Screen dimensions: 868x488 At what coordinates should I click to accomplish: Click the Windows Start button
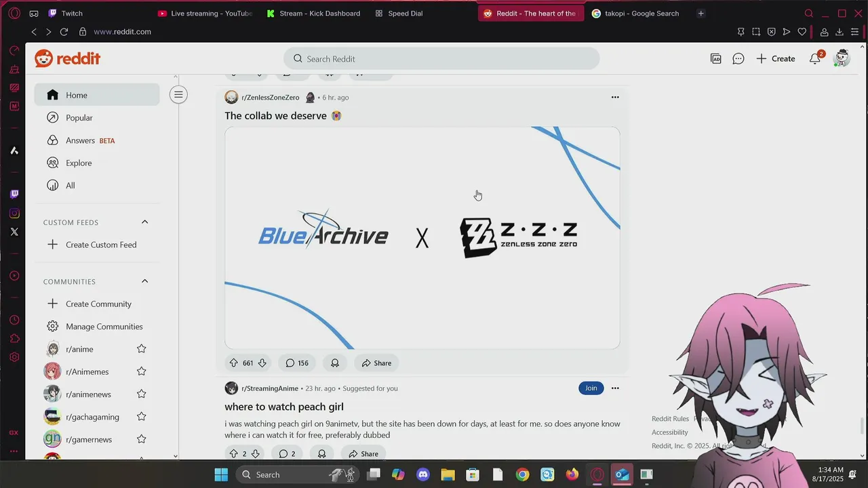tap(221, 474)
